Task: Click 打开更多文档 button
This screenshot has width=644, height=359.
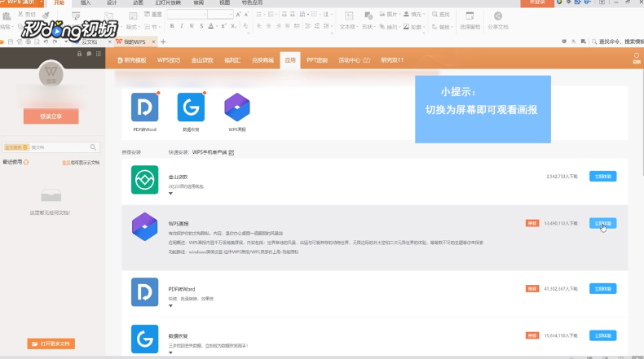Action: point(51,344)
